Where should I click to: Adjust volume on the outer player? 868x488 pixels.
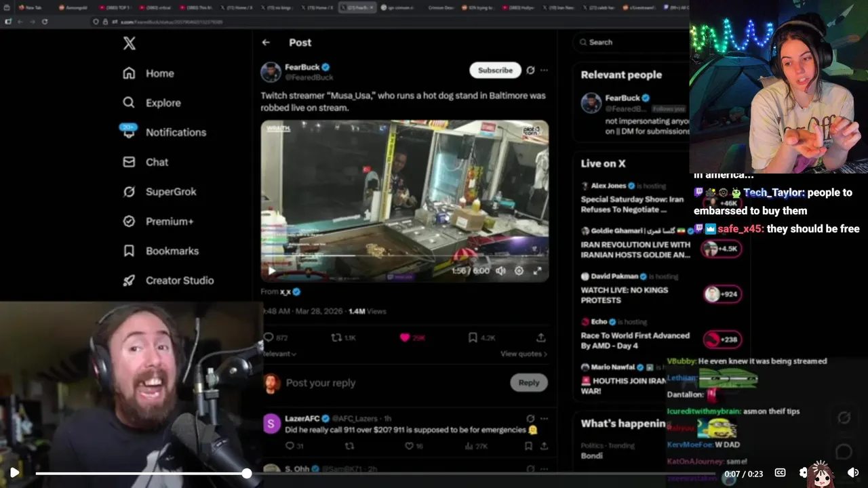(x=853, y=472)
